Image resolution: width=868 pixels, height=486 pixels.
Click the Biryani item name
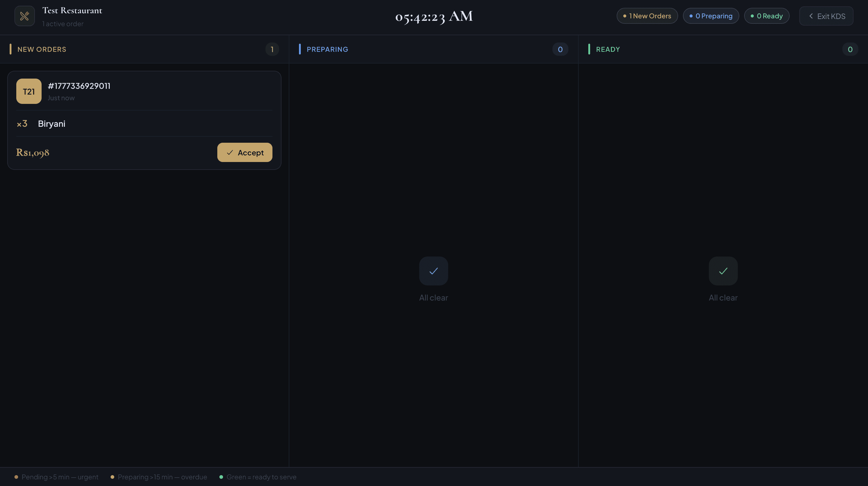(52, 123)
